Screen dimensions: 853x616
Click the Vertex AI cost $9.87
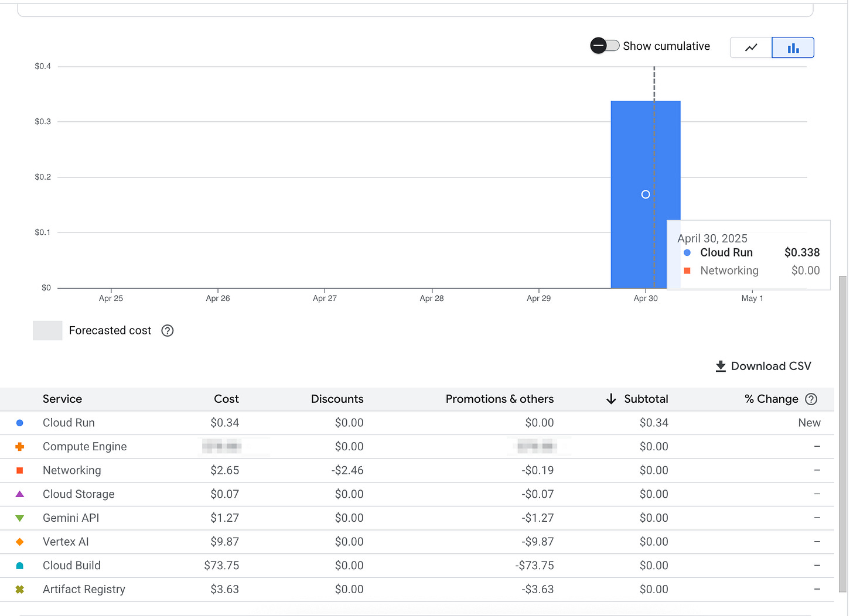pyautogui.click(x=224, y=542)
